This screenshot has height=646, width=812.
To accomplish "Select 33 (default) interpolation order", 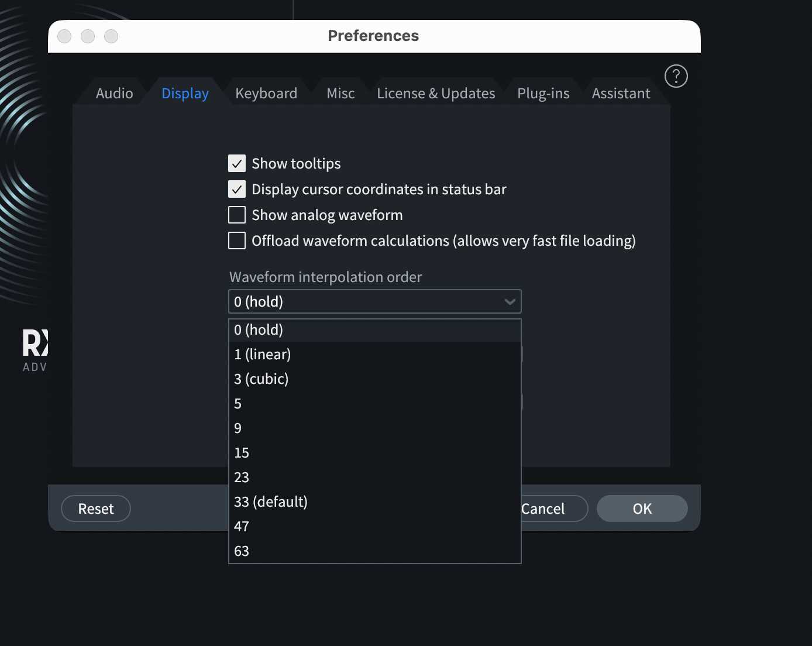I will (270, 502).
